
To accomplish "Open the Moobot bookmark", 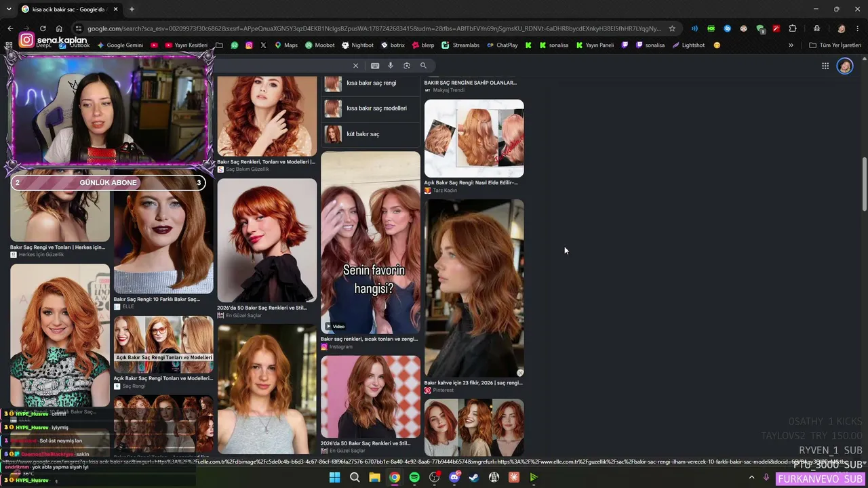I will 319,45.
